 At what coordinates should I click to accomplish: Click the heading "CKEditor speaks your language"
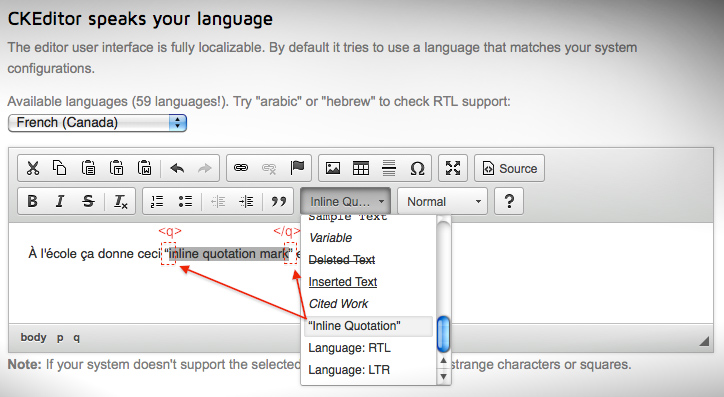click(140, 19)
